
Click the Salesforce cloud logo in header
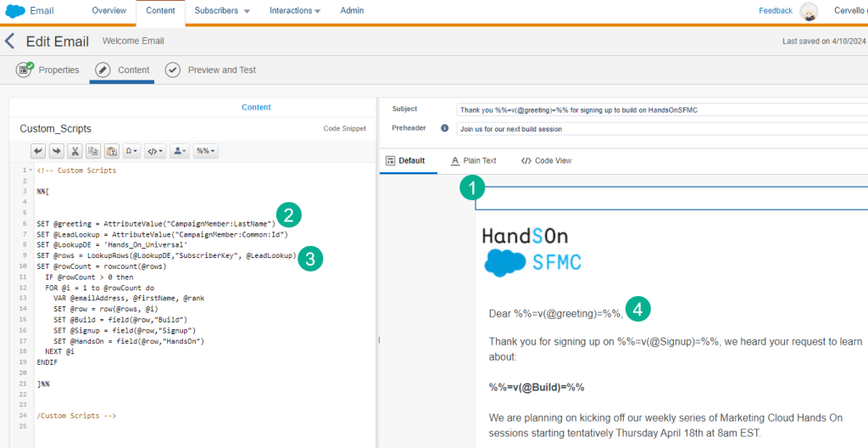click(x=15, y=11)
